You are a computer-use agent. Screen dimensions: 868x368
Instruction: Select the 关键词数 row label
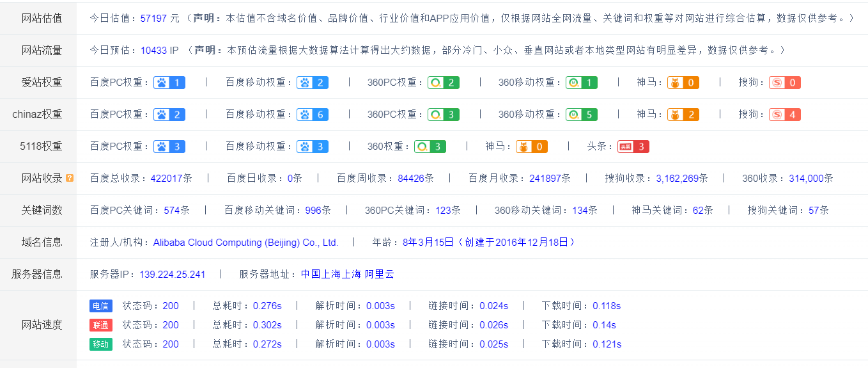pyautogui.click(x=42, y=210)
